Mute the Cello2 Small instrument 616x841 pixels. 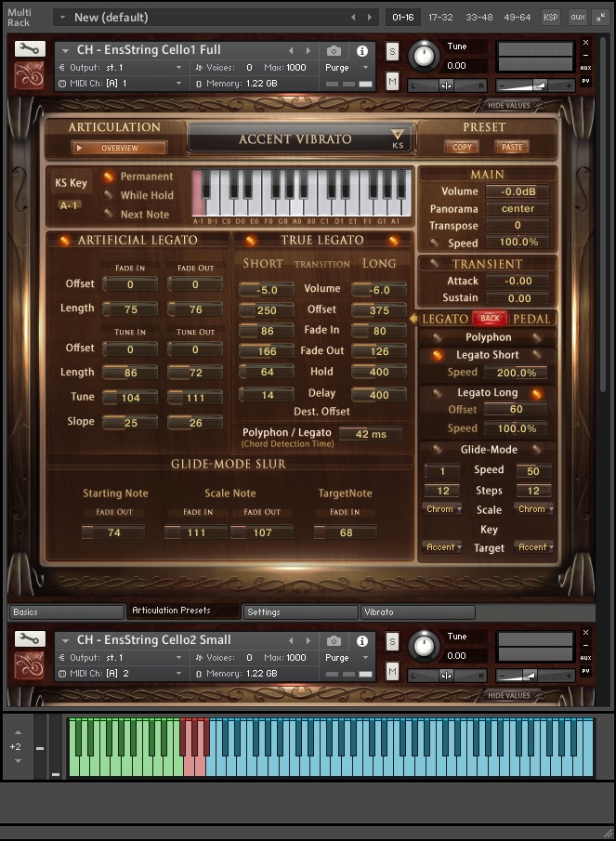[392, 672]
